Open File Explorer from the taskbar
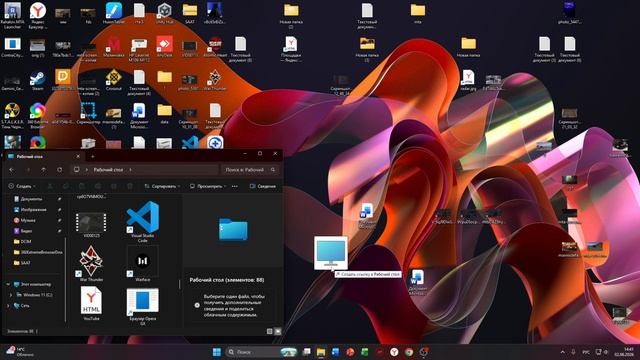The image size is (640, 360). (321, 352)
